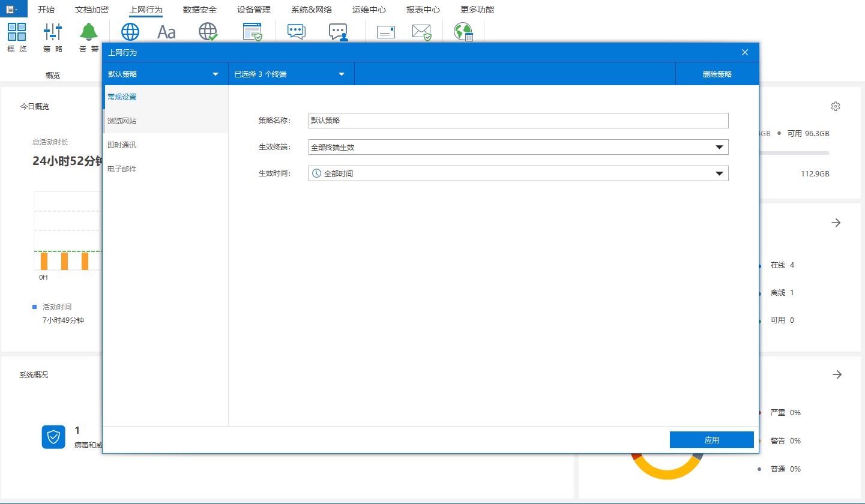
Task: Click the 策略名称 text field
Action: [x=518, y=121]
